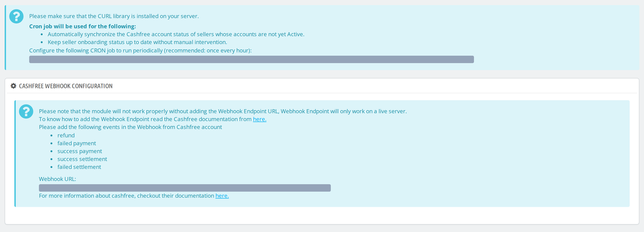
Task: Click the 'Please note that the module will not work' line
Action: [223, 111]
